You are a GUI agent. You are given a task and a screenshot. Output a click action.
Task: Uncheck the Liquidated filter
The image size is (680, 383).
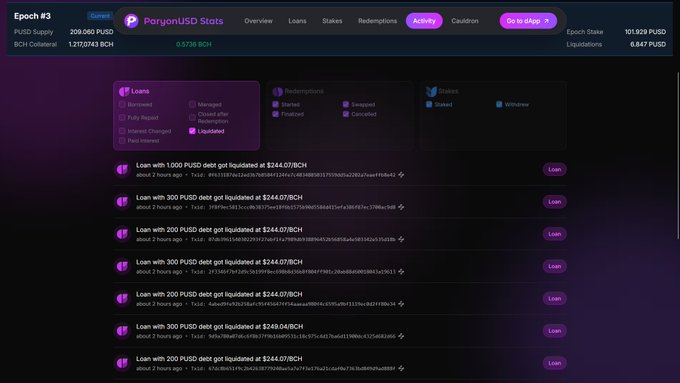tap(192, 131)
